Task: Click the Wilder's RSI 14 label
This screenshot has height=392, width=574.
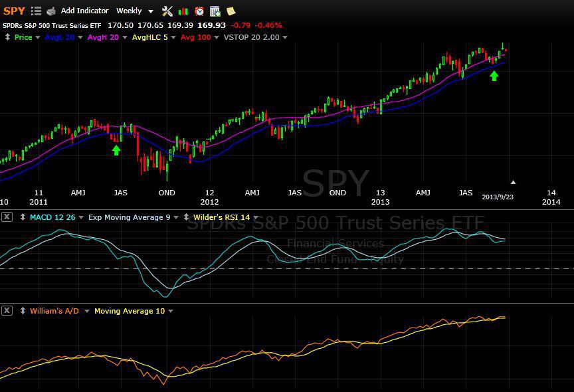Action: tap(221, 217)
